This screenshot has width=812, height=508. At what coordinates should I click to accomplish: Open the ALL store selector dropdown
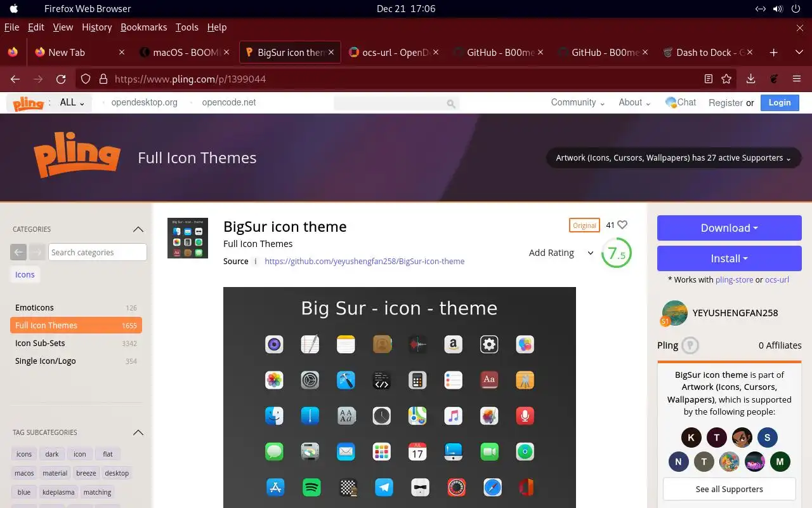click(x=72, y=102)
